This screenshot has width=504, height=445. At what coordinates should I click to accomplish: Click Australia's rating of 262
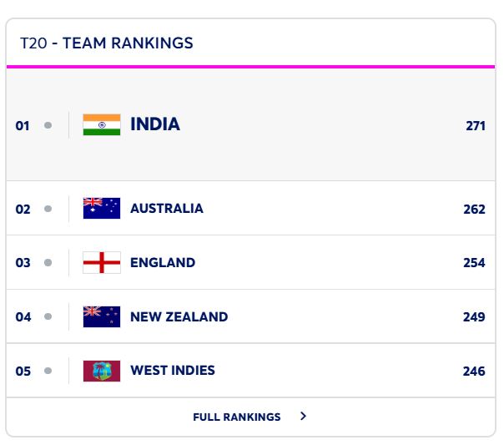point(474,209)
